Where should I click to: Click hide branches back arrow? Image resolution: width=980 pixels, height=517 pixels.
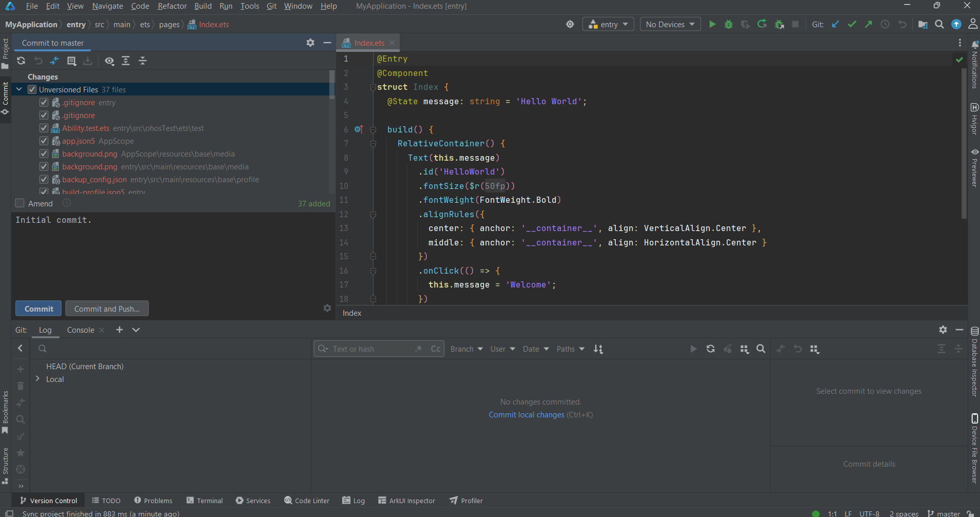point(21,348)
